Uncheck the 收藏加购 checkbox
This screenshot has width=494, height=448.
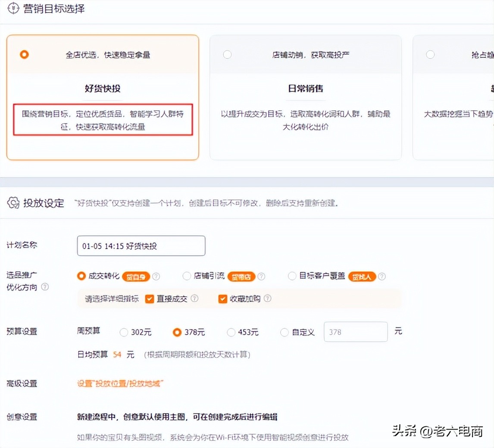pyautogui.click(x=222, y=298)
